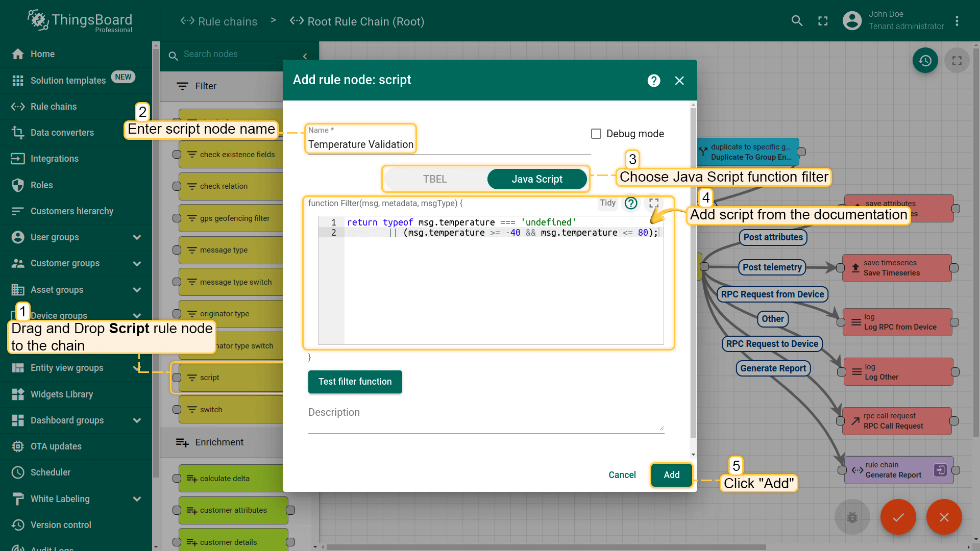This screenshot has height=551, width=980.
Task: Open Data converters in sidebar
Action: (x=62, y=133)
